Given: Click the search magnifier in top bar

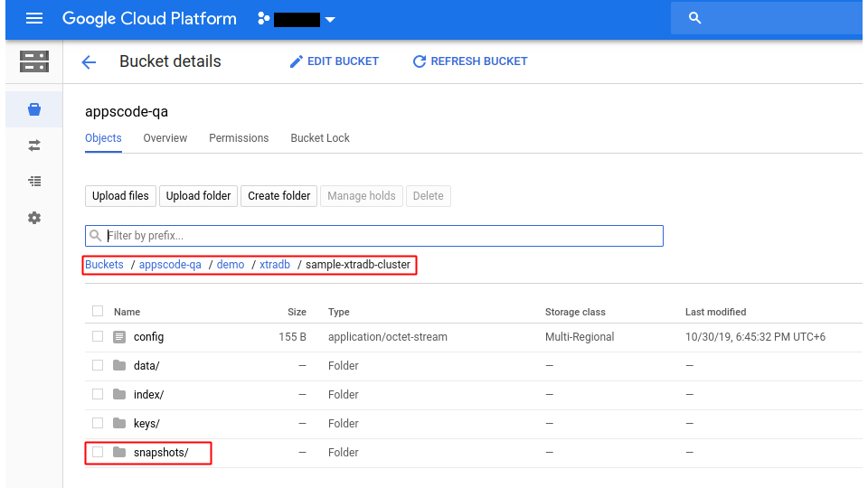Looking at the screenshot, I should pyautogui.click(x=695, y=18).
